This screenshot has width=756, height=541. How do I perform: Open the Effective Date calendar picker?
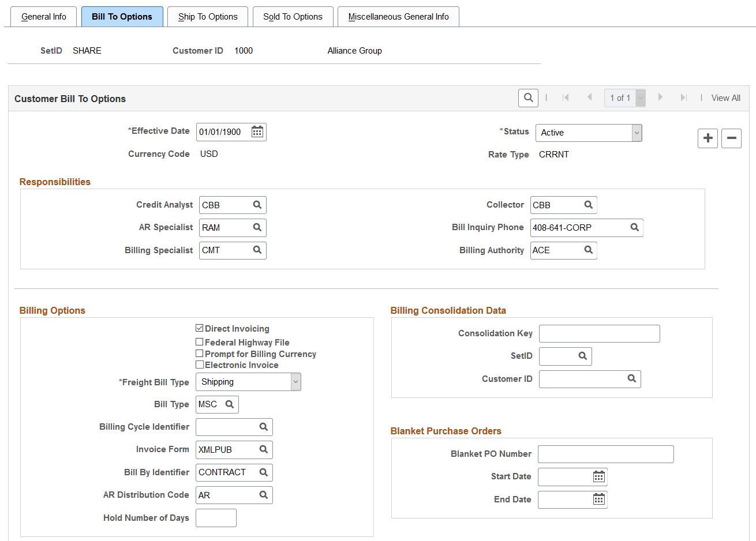coord(257,132)
